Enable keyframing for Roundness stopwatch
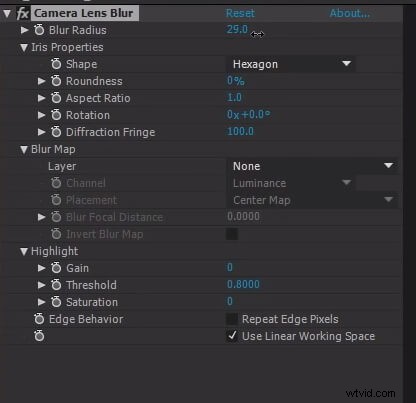Viewport: 416px width, 403px height. click(x=56, y=81)
